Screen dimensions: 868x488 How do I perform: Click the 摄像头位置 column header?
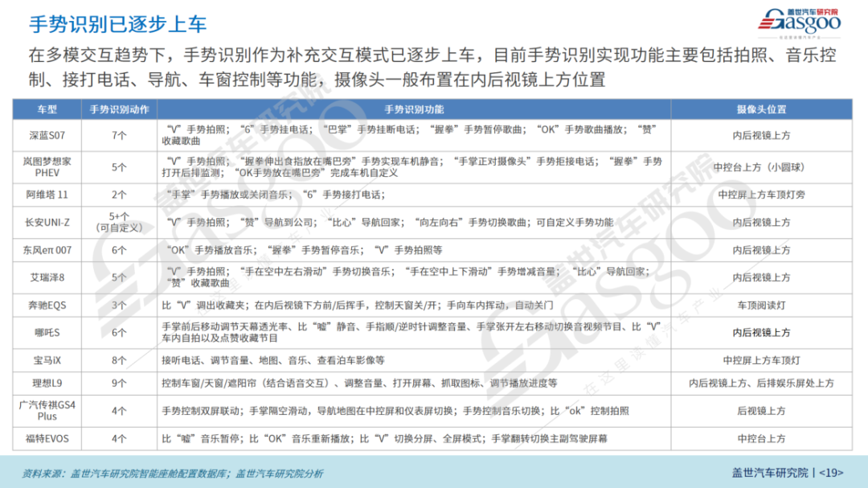[762, 109]
